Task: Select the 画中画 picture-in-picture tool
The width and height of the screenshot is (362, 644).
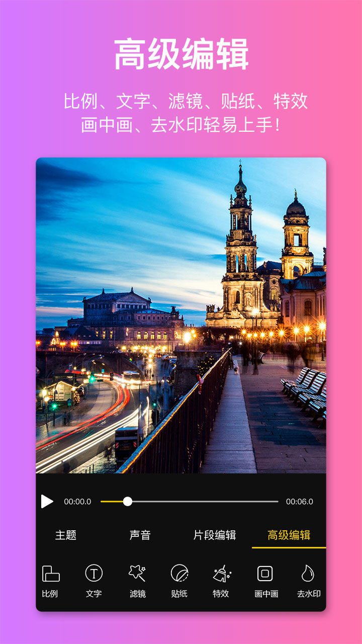Action: point(265,581)
